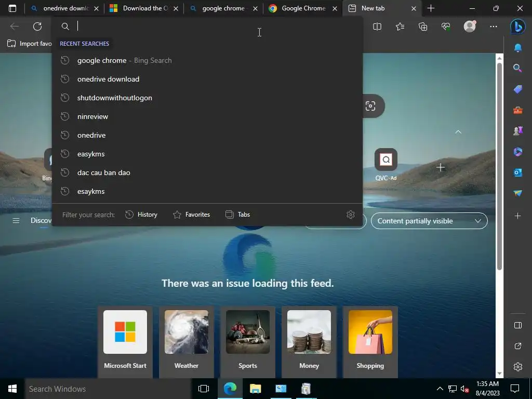Open the tab actions menu icon

(x=12, y=8)
